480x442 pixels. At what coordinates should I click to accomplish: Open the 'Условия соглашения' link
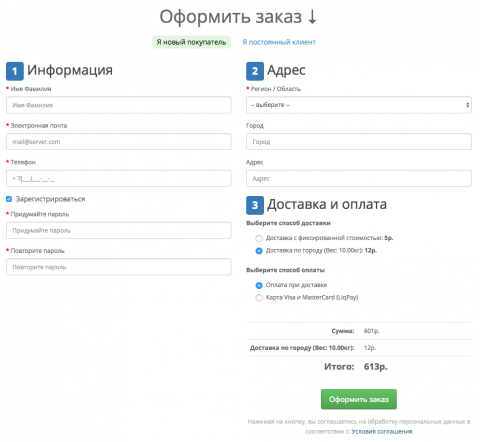click(x=382, y=431)
